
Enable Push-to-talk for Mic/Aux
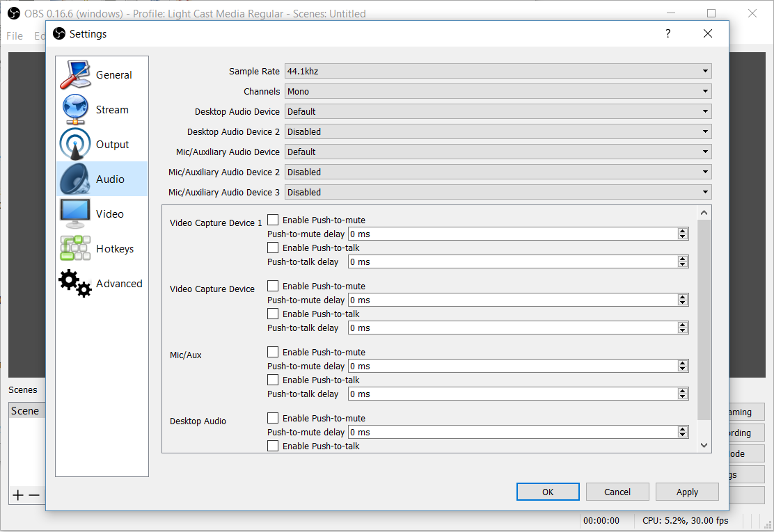tap(273, 380)
